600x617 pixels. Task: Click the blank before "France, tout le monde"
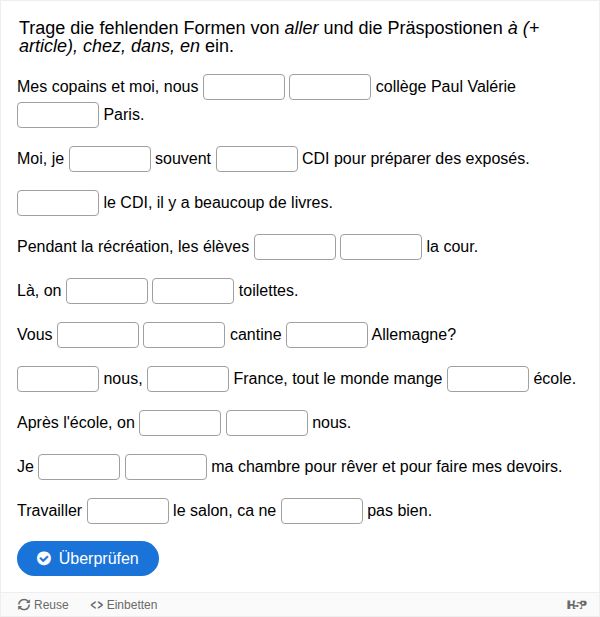pos(188,379)
